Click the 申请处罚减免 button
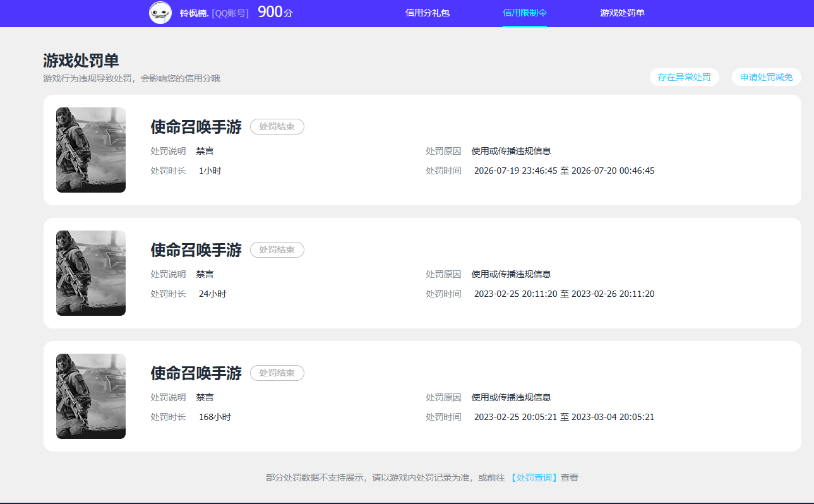814x504 pixels. click(x=766, y=77)
